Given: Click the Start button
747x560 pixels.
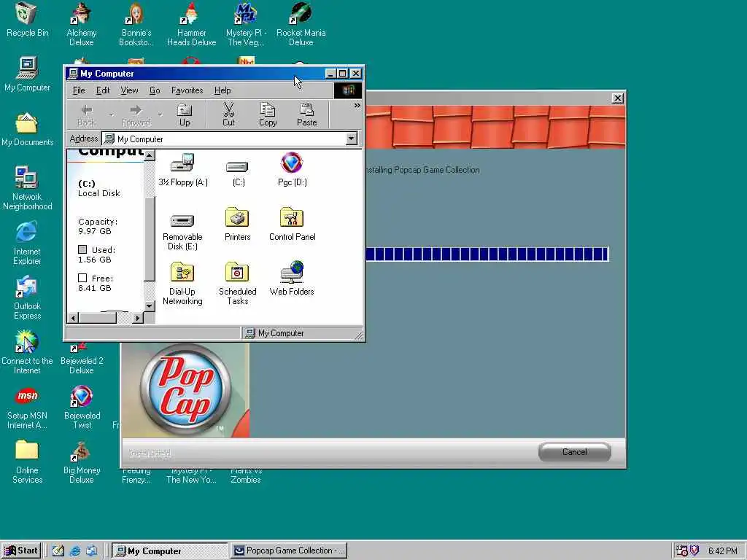Looking at the screenshot, I should 21,551.
